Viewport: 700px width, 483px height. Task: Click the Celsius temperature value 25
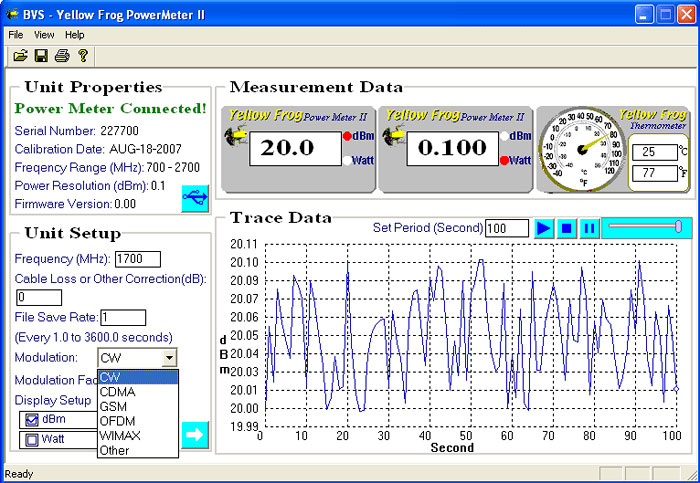coord(655,152)
